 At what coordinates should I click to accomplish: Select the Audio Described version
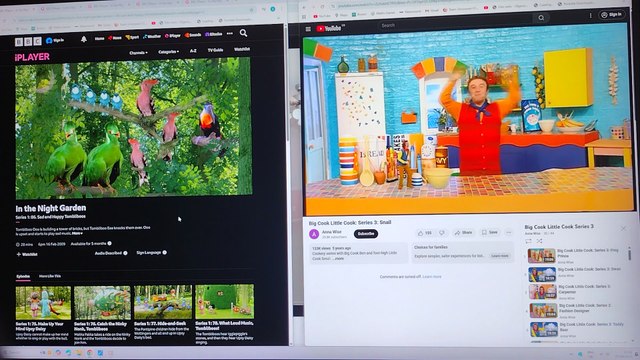click(111, 253)
